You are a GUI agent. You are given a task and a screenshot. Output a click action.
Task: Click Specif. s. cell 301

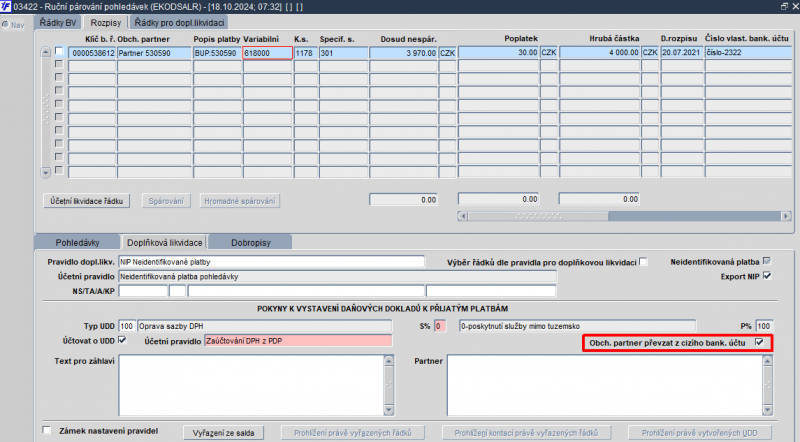[343, 53]
